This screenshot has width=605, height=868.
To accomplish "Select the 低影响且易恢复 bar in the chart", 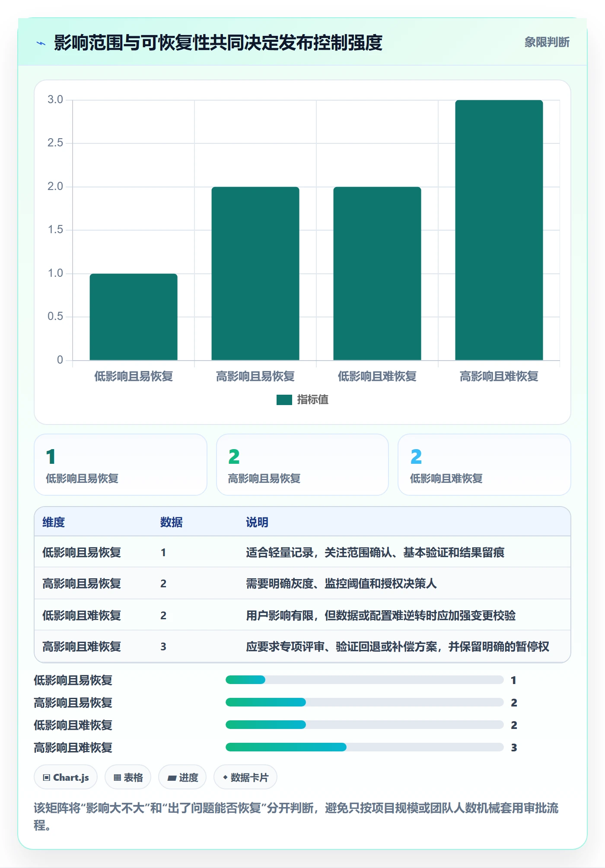I will (134, 317).
